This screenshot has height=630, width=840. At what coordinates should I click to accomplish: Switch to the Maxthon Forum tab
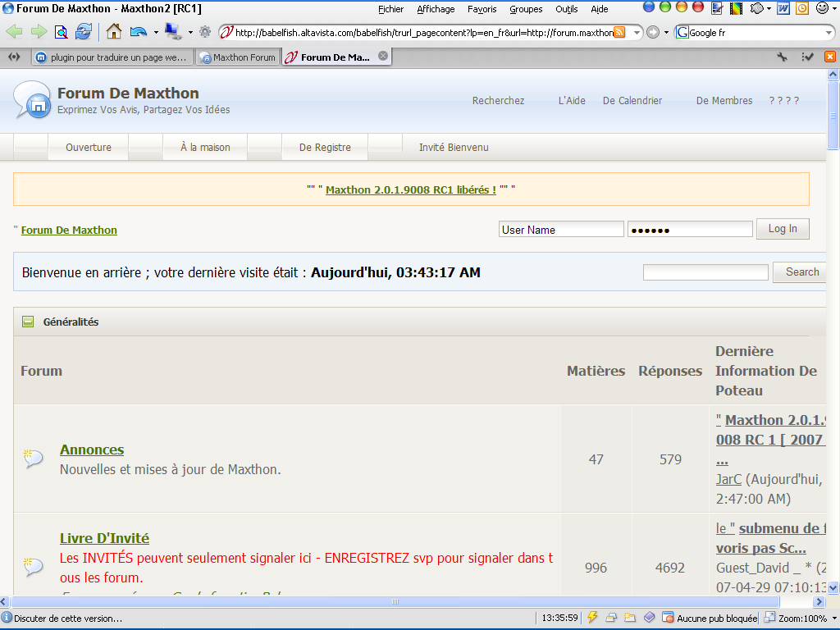(238, 57)
